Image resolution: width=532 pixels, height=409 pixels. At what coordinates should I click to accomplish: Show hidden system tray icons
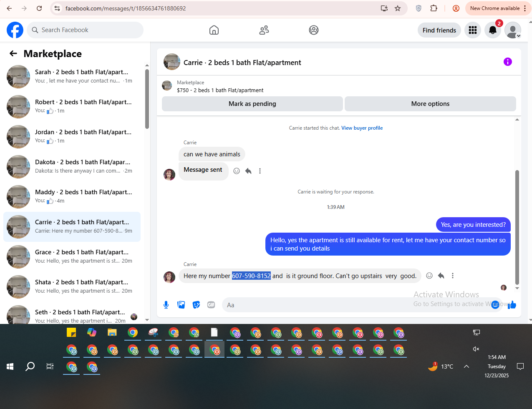466,366
